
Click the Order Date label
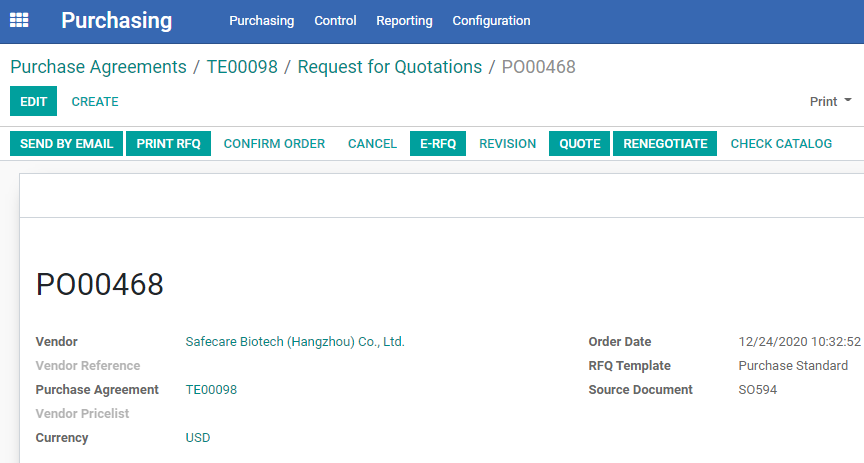[x=620, y=342]
